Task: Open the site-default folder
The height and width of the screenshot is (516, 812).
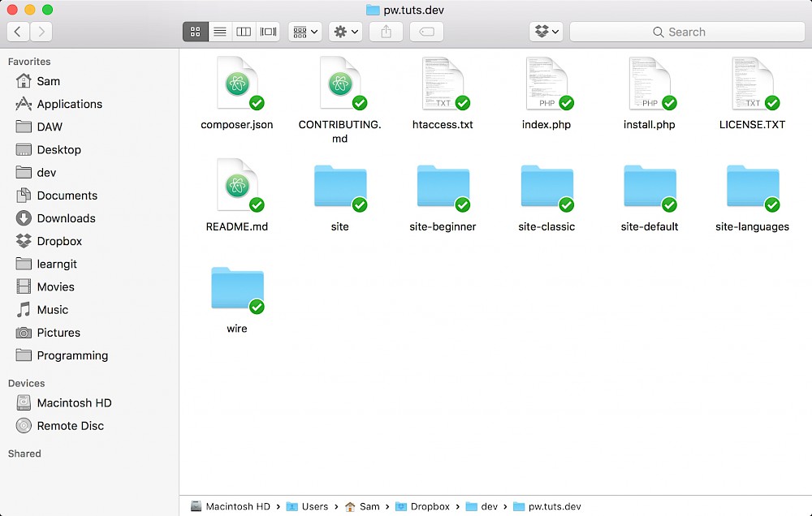Action: tap(649, 185)
